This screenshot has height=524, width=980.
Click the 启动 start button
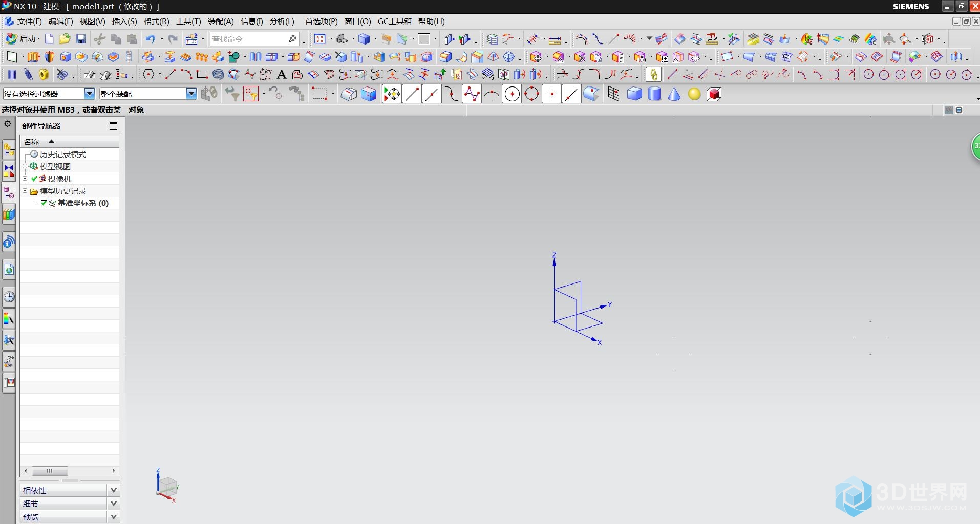pyautogui.click(x=23, y=39)
